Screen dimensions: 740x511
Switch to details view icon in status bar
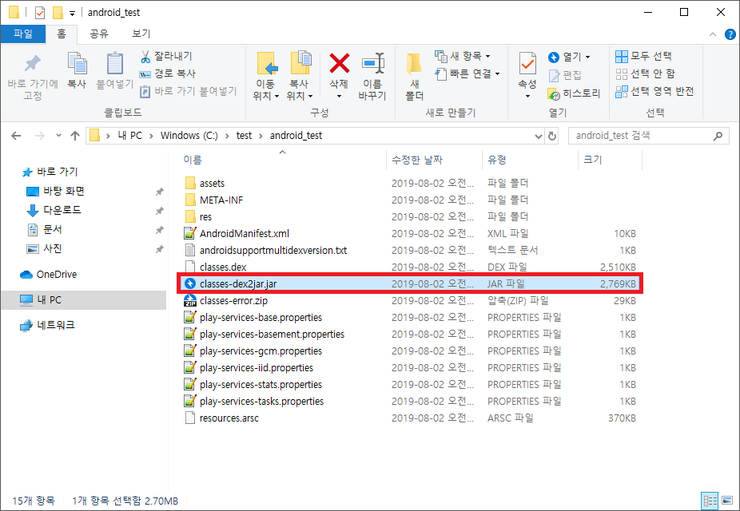coord(709,500)
